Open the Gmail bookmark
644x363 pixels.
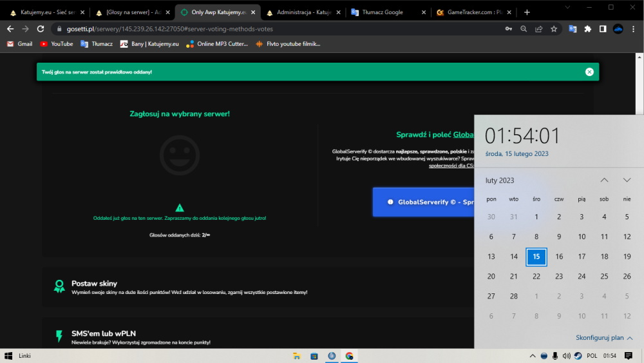pyautogui.click(x=20, y=44)
